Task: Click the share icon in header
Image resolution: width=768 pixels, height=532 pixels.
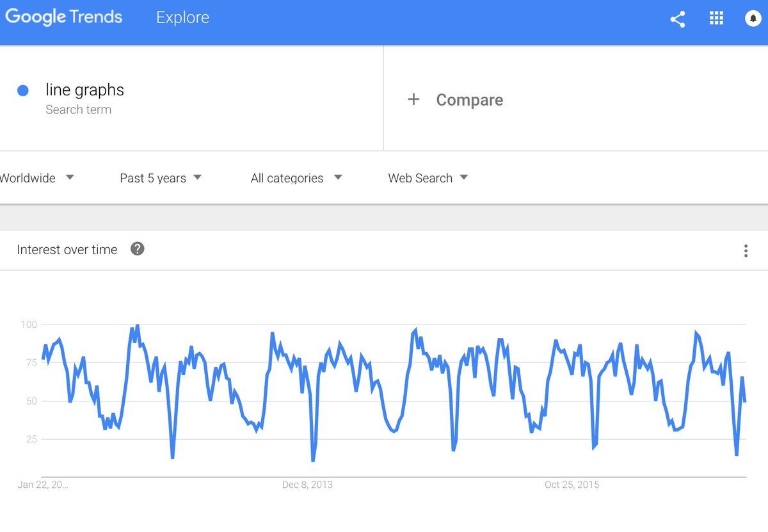Action: (x=678, y=19)
